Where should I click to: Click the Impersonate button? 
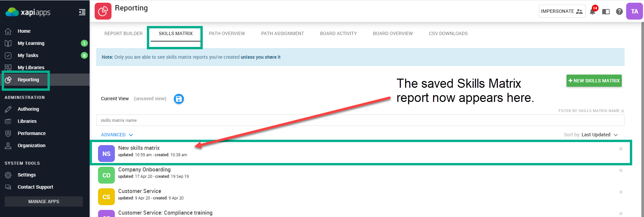point(562,11)
